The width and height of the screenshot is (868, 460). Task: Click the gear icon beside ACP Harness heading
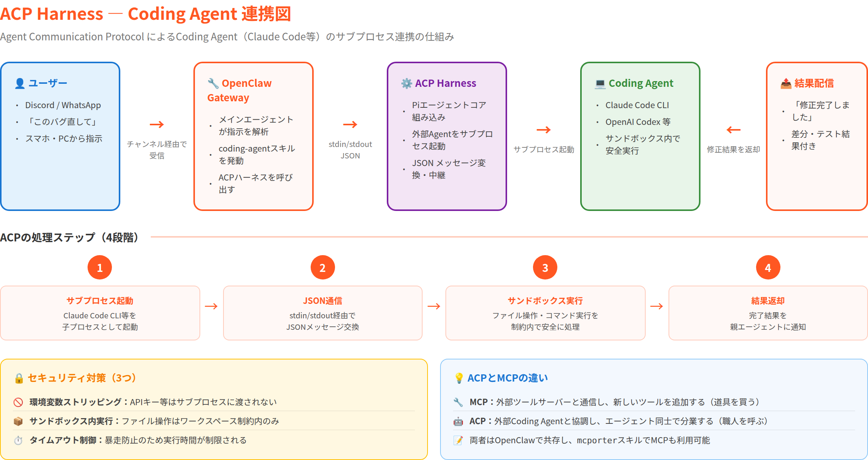[x=407, y=83]
